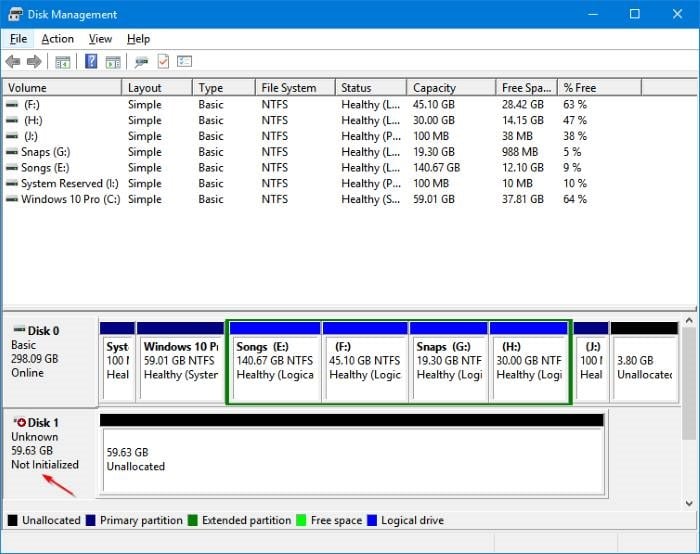Select Disk 1 59.63 GB Unallocated space
The width and height of the screenshot is (700, 554).
352,454
